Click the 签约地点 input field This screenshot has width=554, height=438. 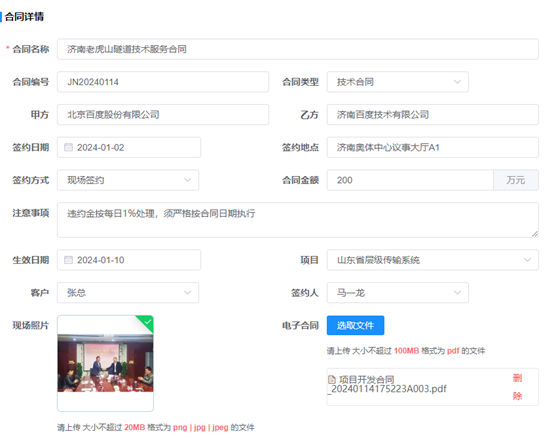click(432, 147)
